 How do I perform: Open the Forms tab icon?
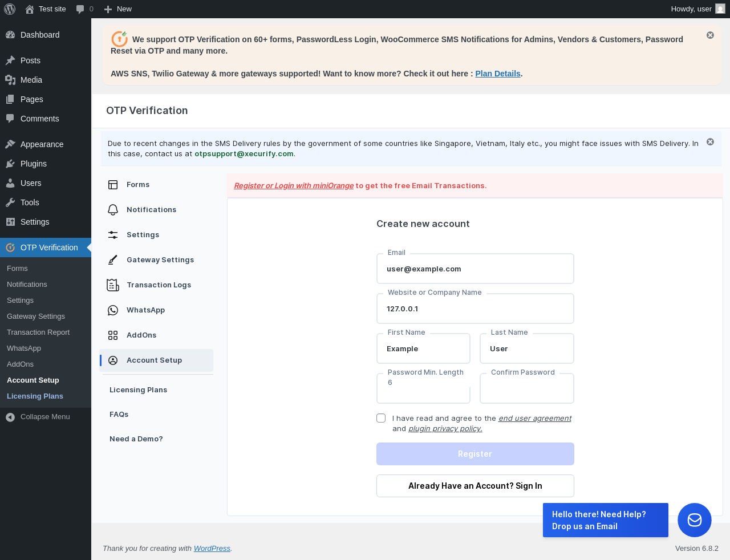[x=113, y=185]
